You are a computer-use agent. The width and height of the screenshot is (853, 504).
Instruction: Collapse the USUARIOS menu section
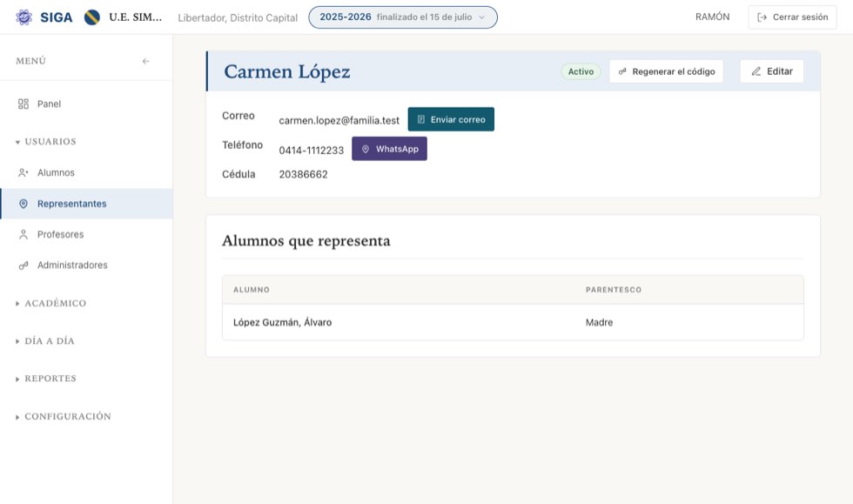point(46,142)
